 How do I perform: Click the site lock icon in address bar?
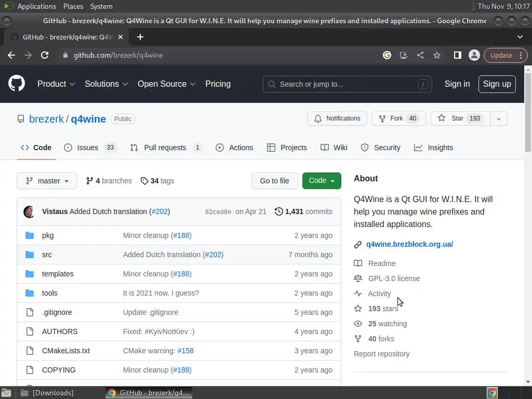coord(65,55)
